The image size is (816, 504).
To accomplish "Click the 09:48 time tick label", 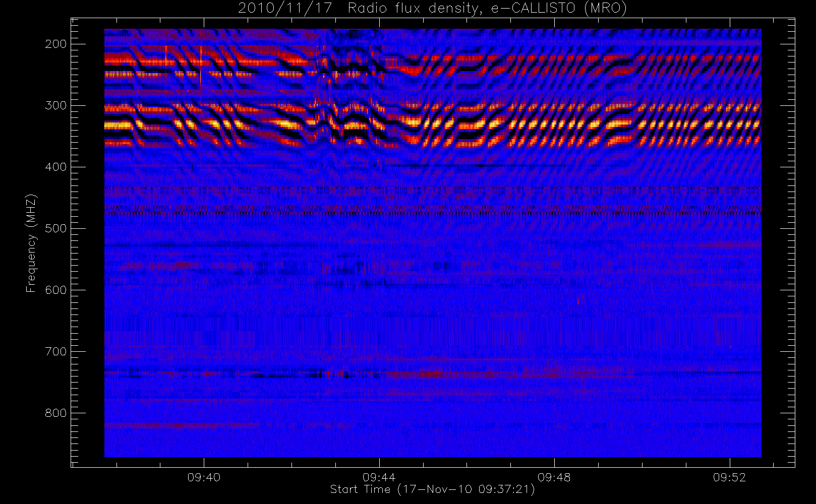I will click(x=554, y=477).
